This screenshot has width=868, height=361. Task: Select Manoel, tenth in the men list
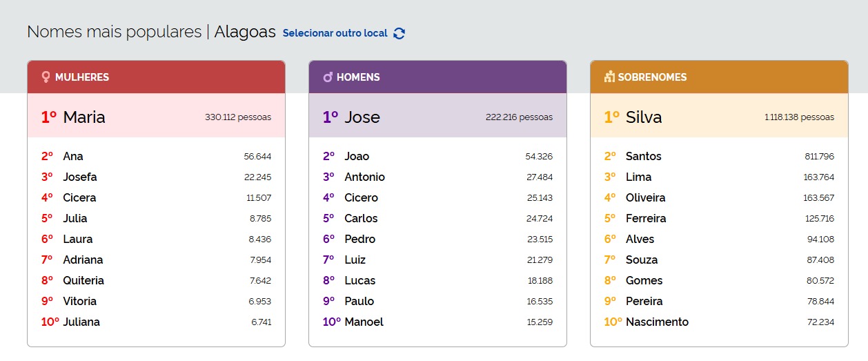coord(364,322)
